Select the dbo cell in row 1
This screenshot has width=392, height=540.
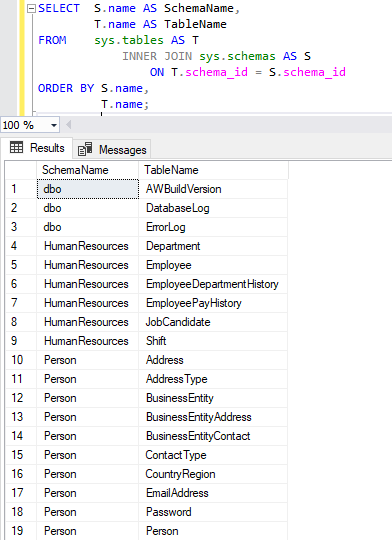tap(88, 189)
